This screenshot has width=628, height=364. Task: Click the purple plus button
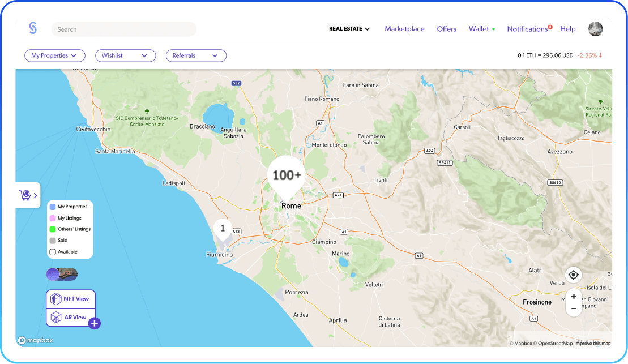[95, 323]
